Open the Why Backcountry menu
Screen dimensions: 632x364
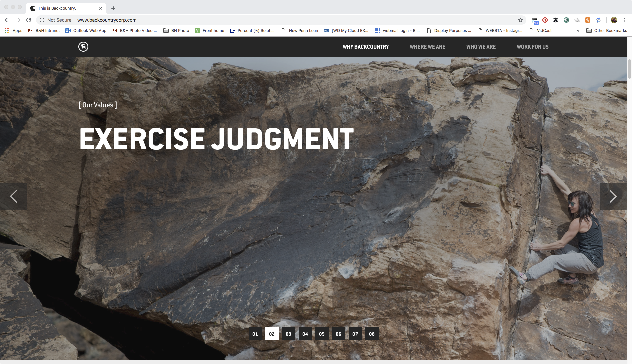pos(366,47)
